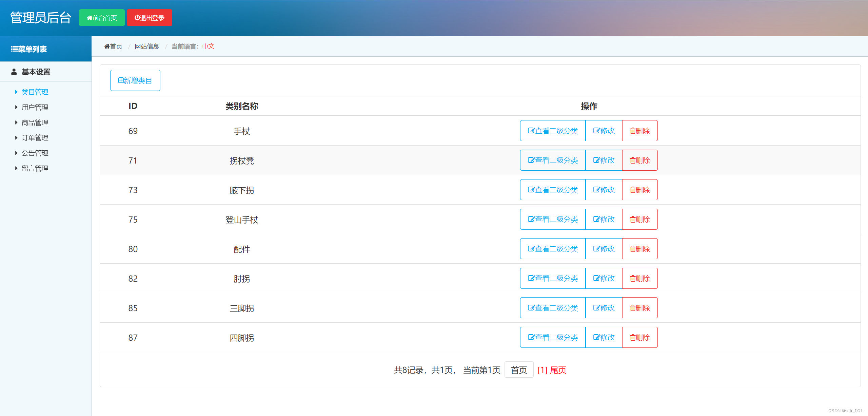Modify the 登山手杖 category
Viewport: 868px width, 416px height.
(604, 219)
